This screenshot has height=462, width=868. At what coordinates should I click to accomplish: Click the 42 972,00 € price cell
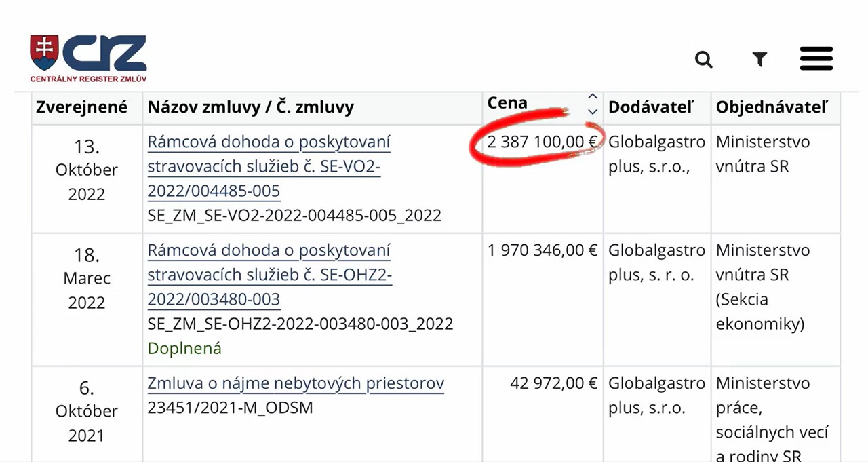553,383
